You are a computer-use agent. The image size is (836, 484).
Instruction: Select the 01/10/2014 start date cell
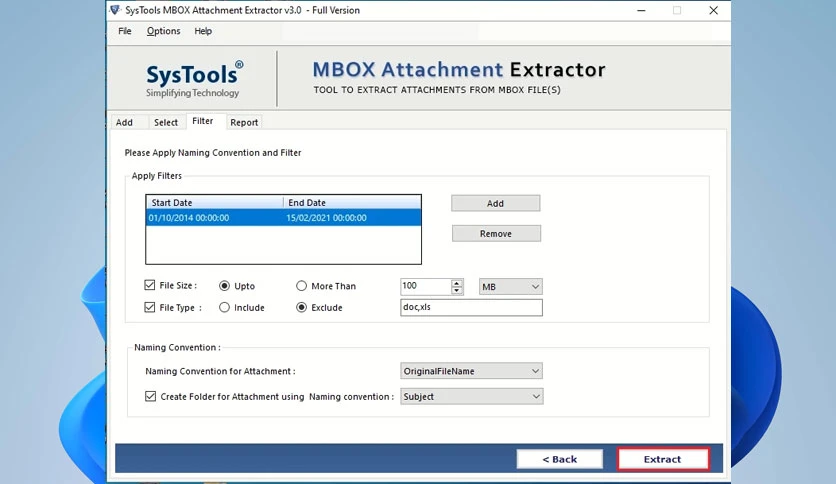(x=189, y=217)
